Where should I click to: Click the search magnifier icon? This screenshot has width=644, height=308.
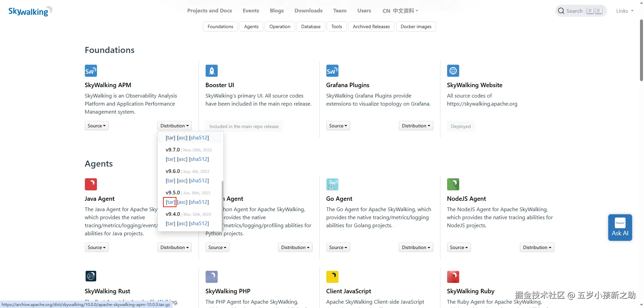tap(561, 11)
